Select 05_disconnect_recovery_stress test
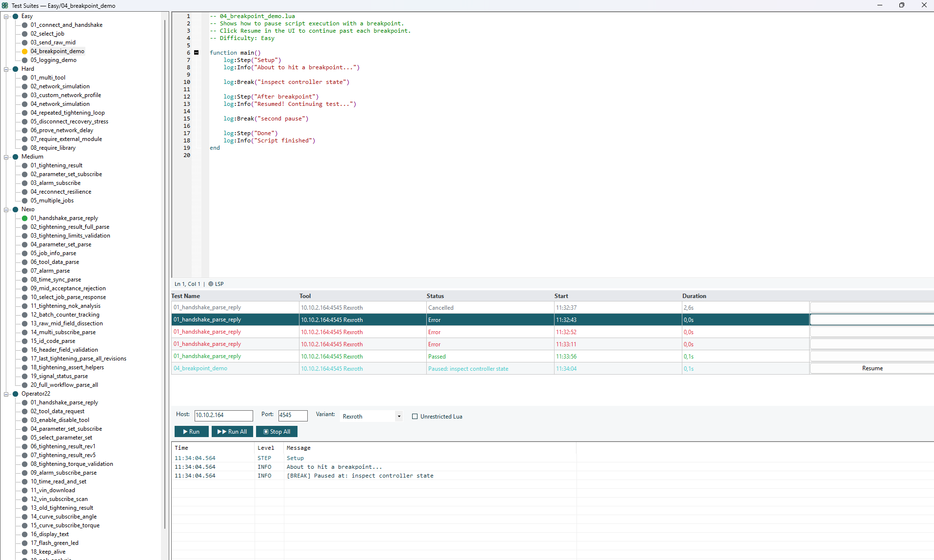The image size is (934, 560). pos(69,121)
